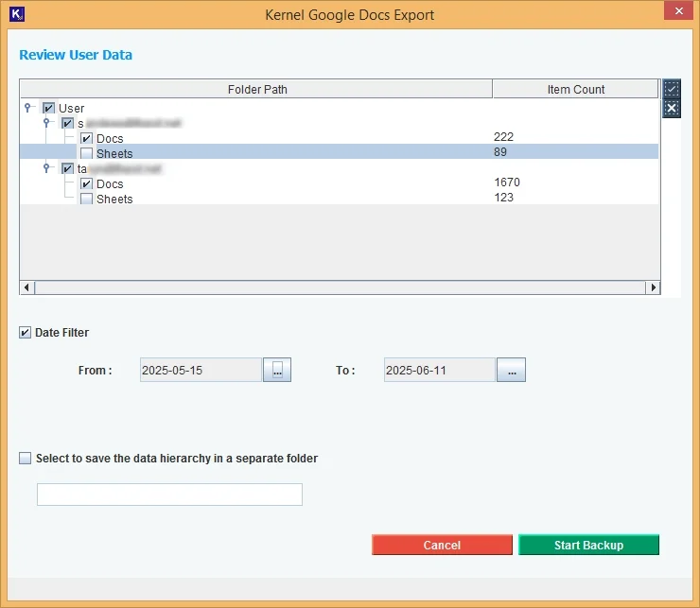Check the Sheets checkbox with 123 items
This screenshot has width=700, height=608.
tap(87, 200)
